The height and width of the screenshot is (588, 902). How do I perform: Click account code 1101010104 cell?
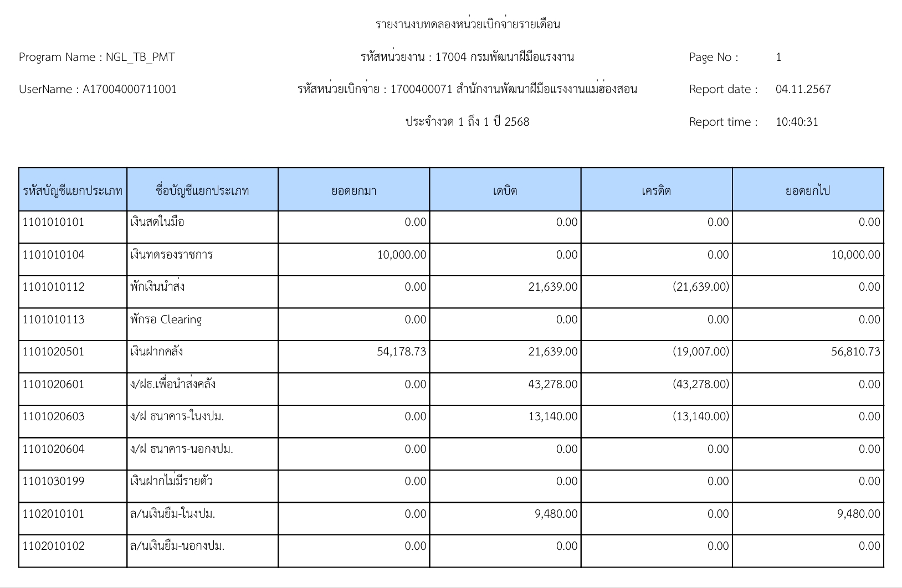(54, 255)
